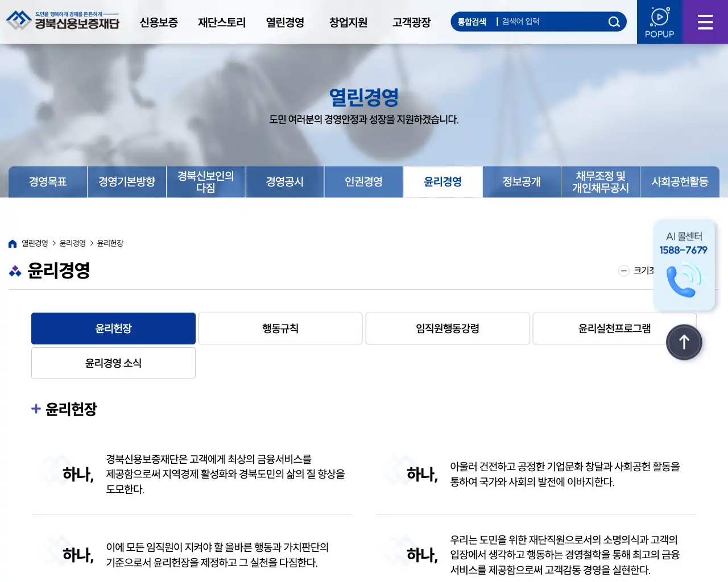Select the 인권경영 tab
This screenshot has height=582, width=728.
(x=364, y=182)
